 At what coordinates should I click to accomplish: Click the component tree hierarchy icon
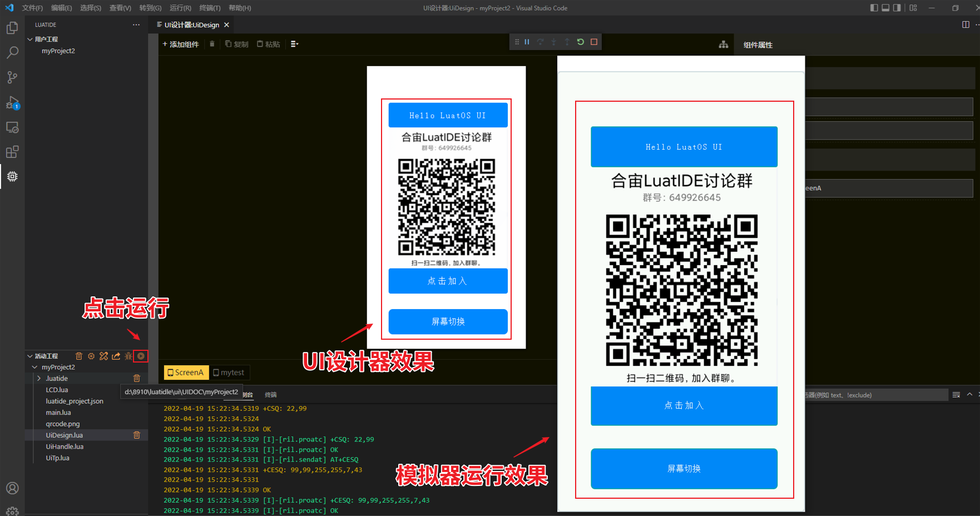tap(723, 44)
